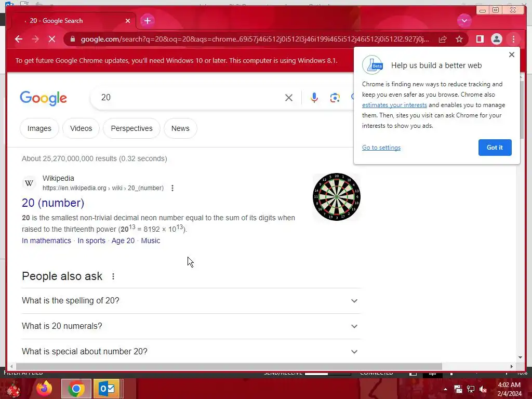The width and height of the screenshot is (532, 399).
Task: Clear the Google search box
Action: pyautogui.click(x=289, y=98)
